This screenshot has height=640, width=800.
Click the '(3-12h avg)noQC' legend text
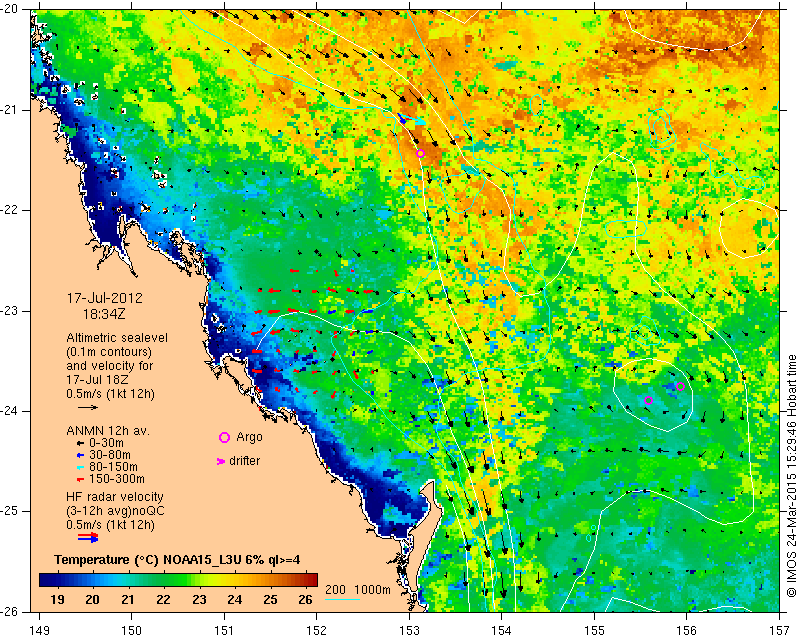[x=115, y=511]
